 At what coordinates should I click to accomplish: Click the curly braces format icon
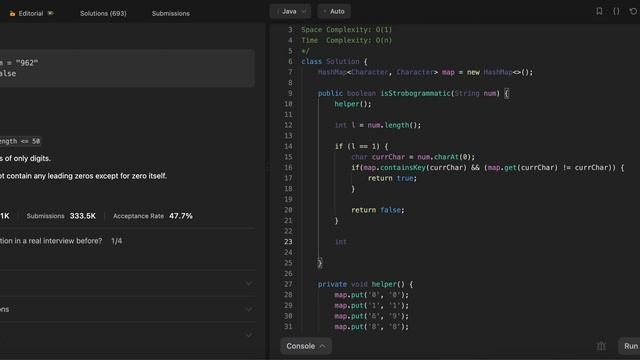(x=616, y=11)
